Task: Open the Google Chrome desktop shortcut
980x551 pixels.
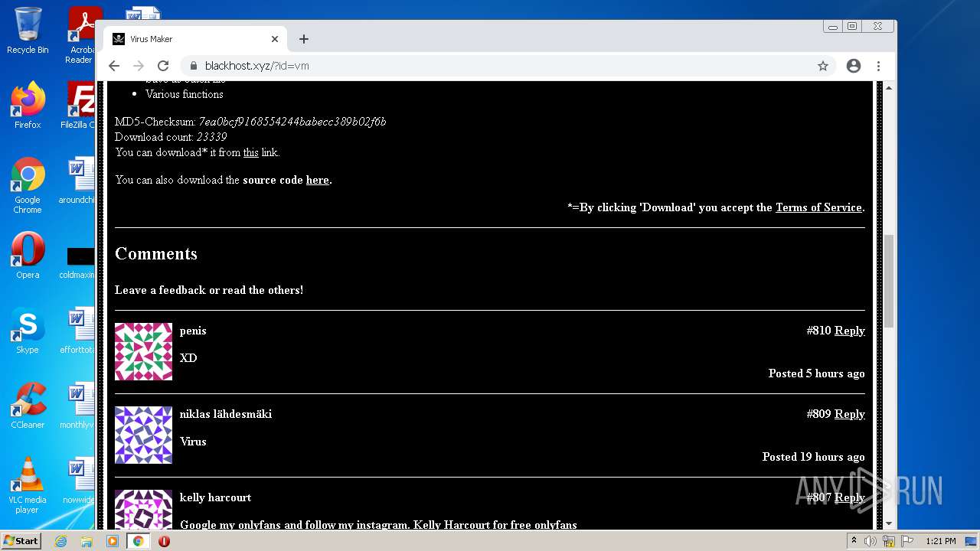Action: (x=28, y=186)
